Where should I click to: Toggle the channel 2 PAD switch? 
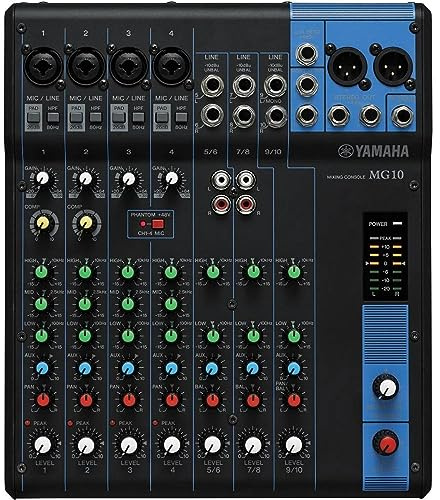coord(76,117)
